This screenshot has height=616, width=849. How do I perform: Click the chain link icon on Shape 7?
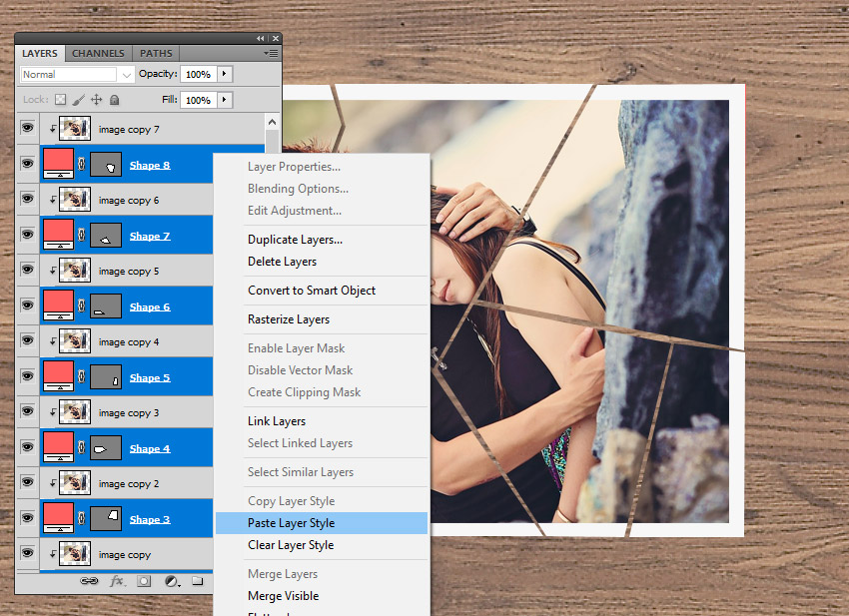[81, 235]
